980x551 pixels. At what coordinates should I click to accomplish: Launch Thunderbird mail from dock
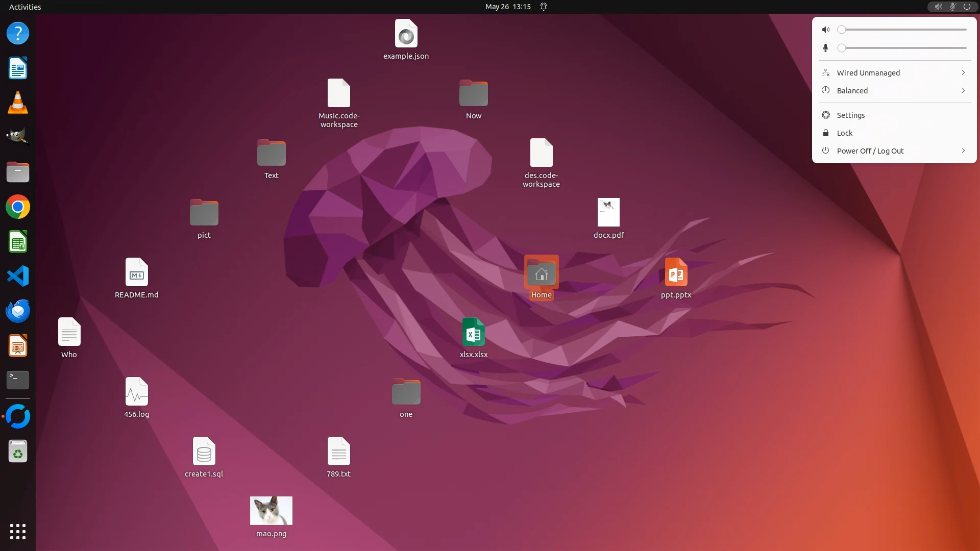(x=18, y=311)
